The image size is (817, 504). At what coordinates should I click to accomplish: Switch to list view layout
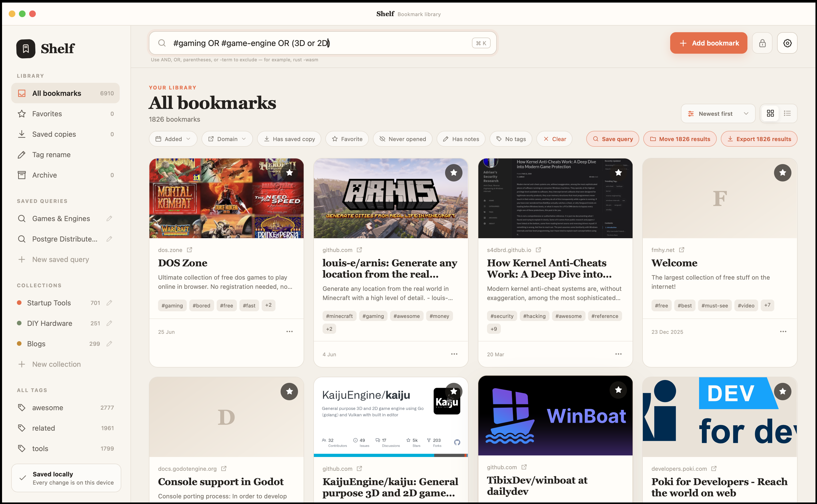(x=787, y=114)
